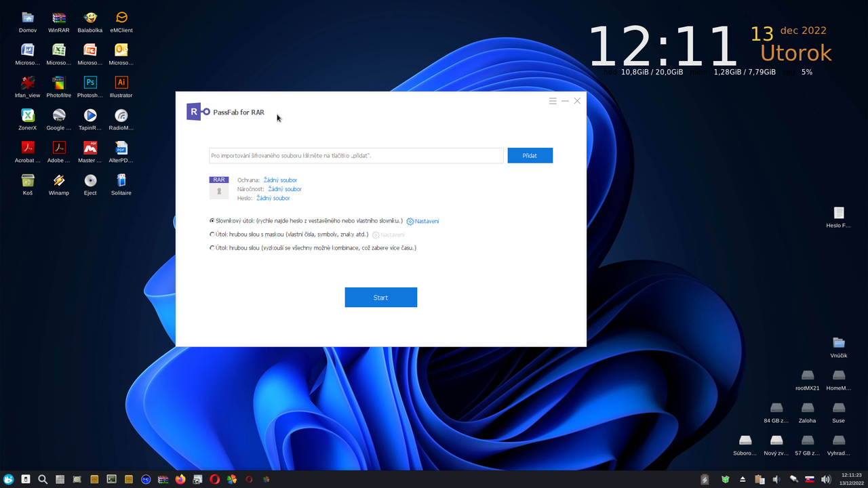Open Nastavení link for dictionary attack
This screenshot has height=488, width=868.
point(423,221)
